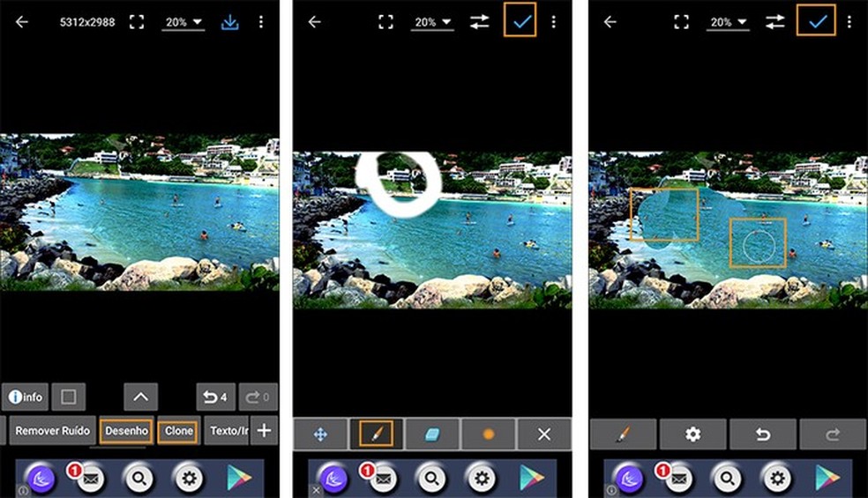Image resolution: width=868 pixels, height=498 pixels.
Task: Select the Remover Ruído tab
Action: (x=52, y=430)
